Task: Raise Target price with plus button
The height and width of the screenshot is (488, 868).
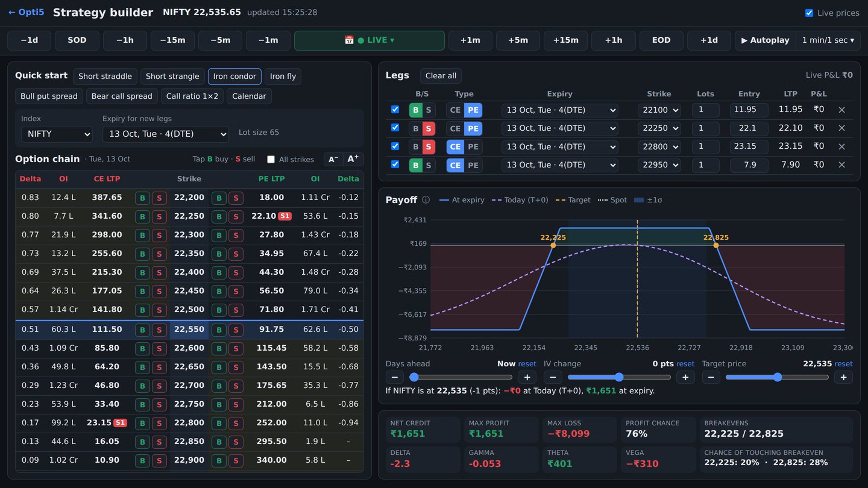Action: click(843, 377)
